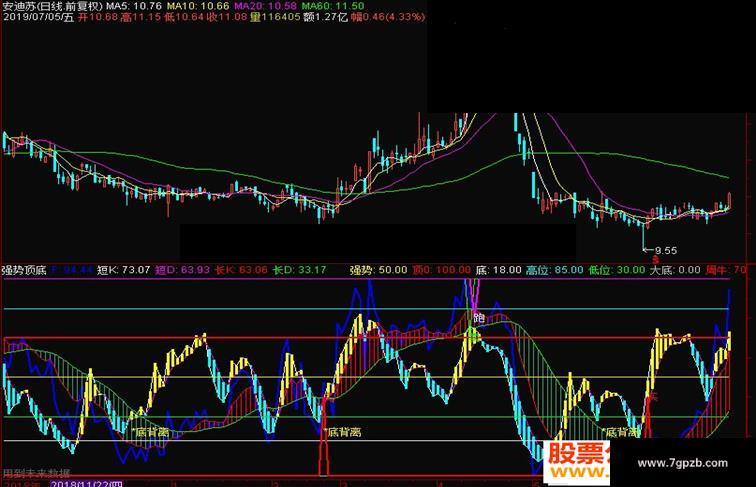This screenshot has height=487, width=756.
Task: Click the 底: 18.00 parameter label
Action: point(499,270)
